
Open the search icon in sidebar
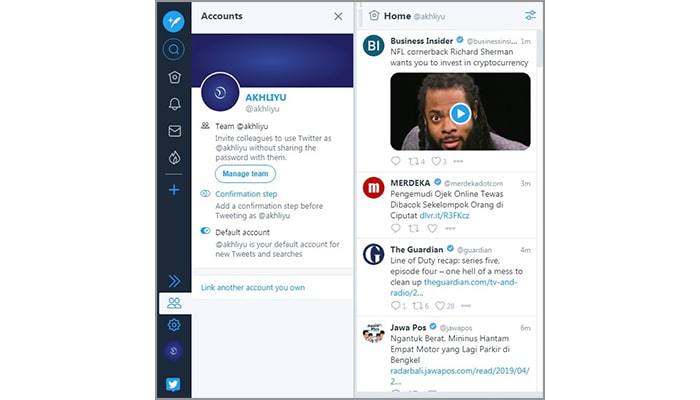(174, 49)
